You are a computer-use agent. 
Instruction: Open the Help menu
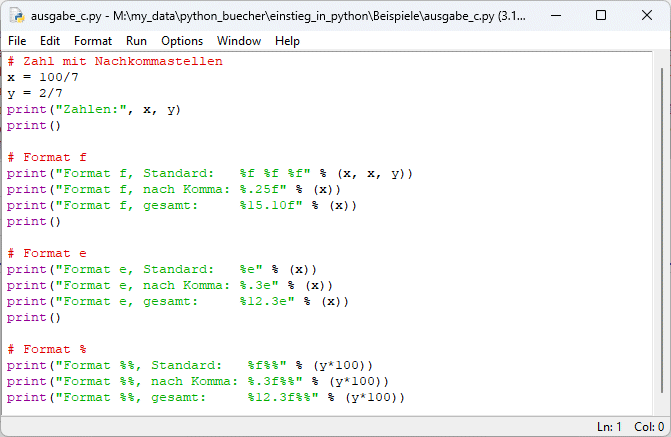(287, 41)
